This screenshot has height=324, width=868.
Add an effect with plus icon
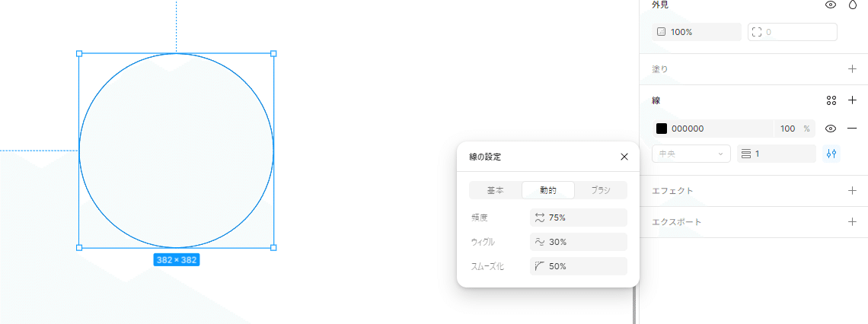click(x=852, y=191)
